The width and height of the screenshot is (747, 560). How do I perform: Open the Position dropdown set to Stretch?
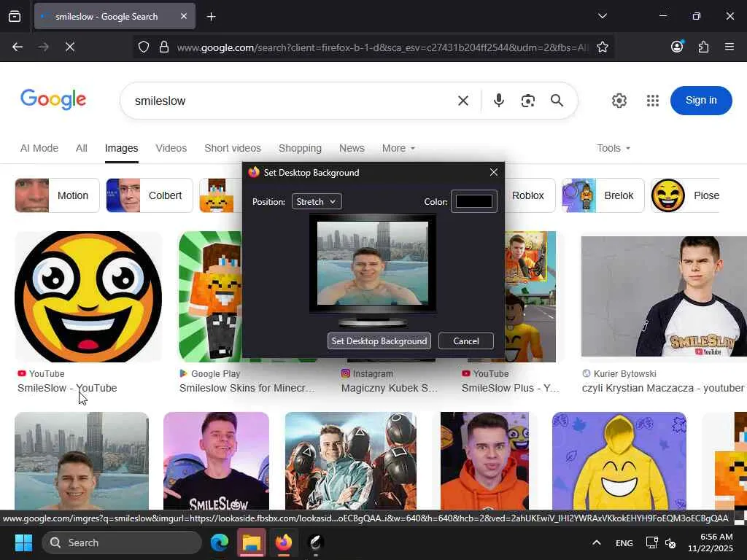(317, 201)
